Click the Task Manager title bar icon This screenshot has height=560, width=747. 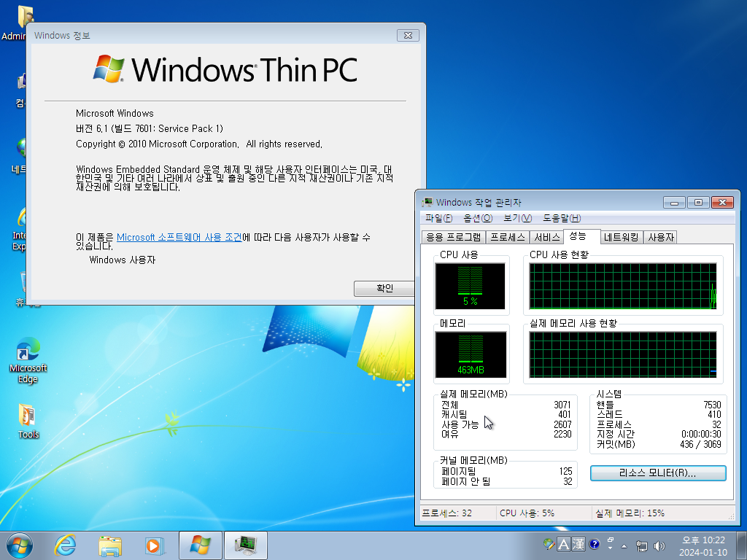[427, 203]
